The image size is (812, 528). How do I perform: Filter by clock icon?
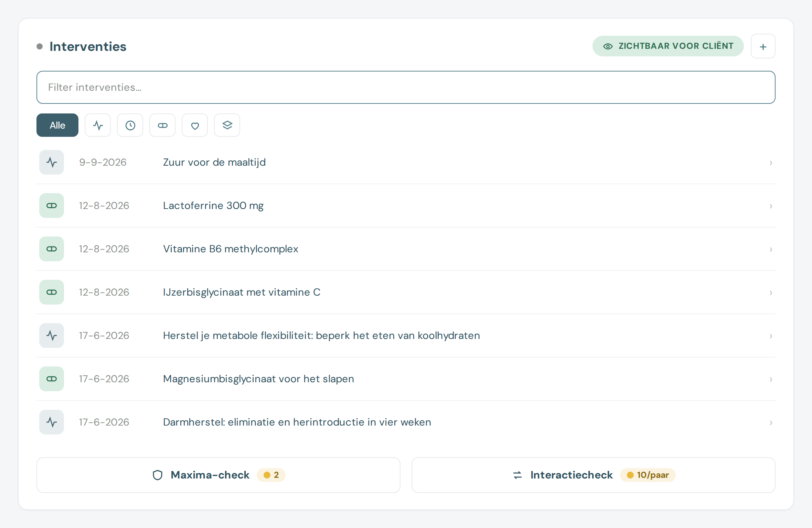point(130,125)
